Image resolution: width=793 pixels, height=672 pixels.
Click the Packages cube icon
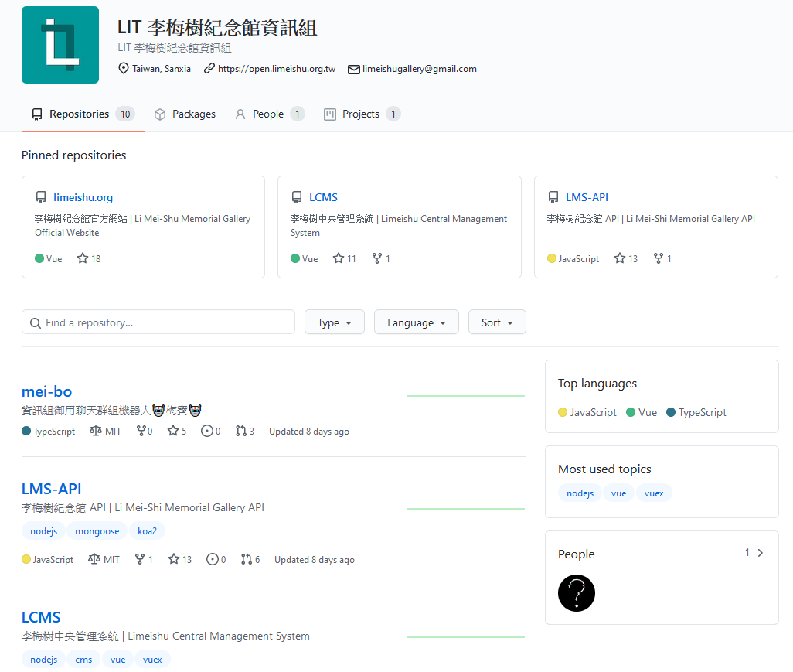pyautogui.click(x=160, y=114)
